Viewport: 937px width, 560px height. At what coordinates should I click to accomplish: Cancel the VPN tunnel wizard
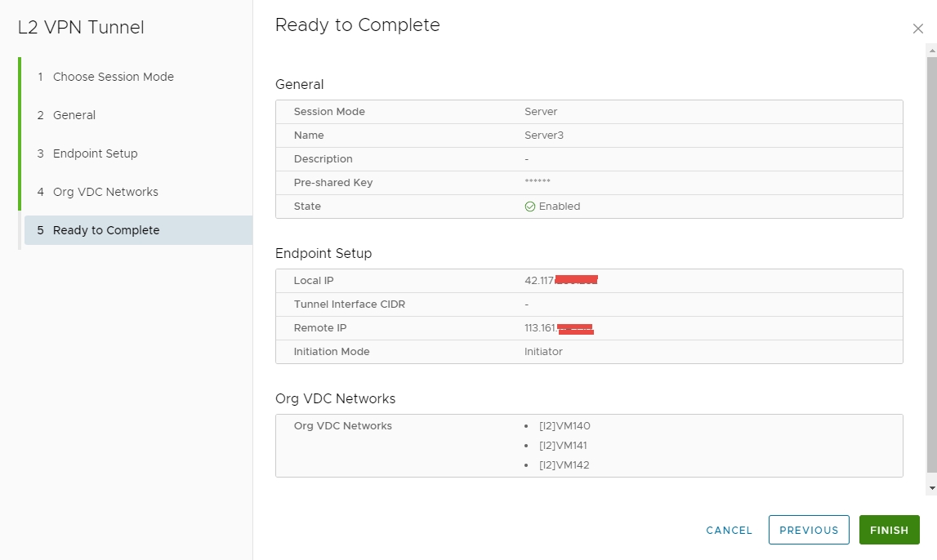tap(729, 530)
